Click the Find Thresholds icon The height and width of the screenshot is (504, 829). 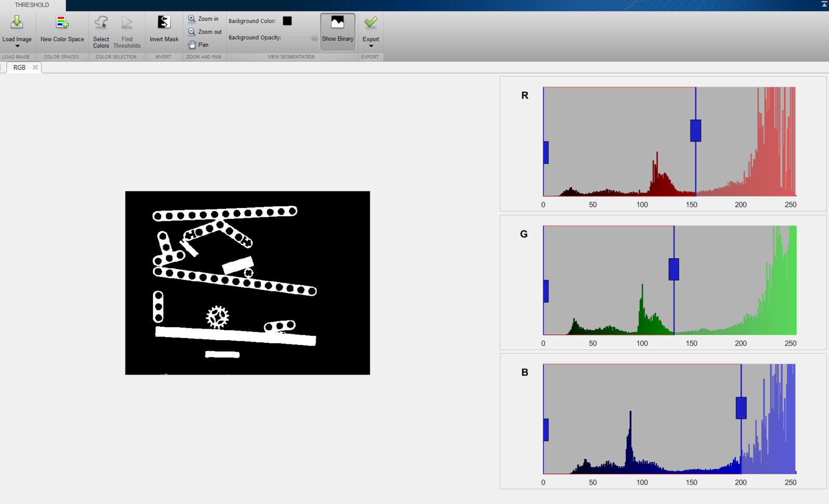point(127,23)
